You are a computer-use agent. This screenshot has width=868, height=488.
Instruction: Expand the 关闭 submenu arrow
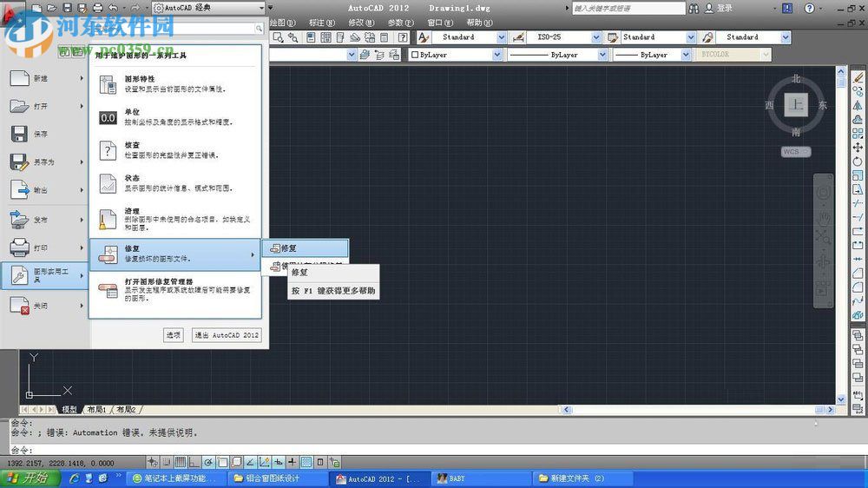tap(82, 305)
